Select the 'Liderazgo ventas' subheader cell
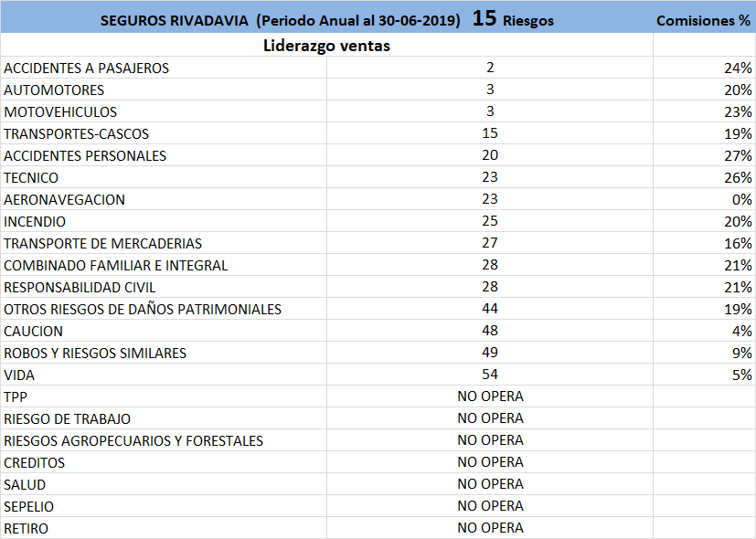The image size is (756, 539). point(327,46)
